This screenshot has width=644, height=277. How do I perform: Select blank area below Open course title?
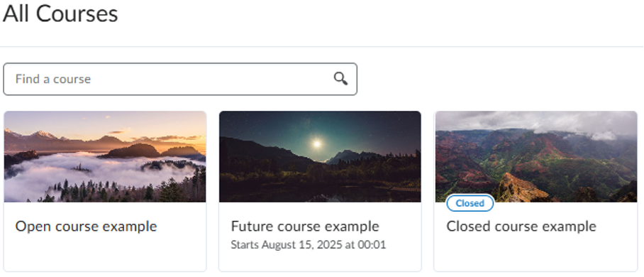[105, 253]
